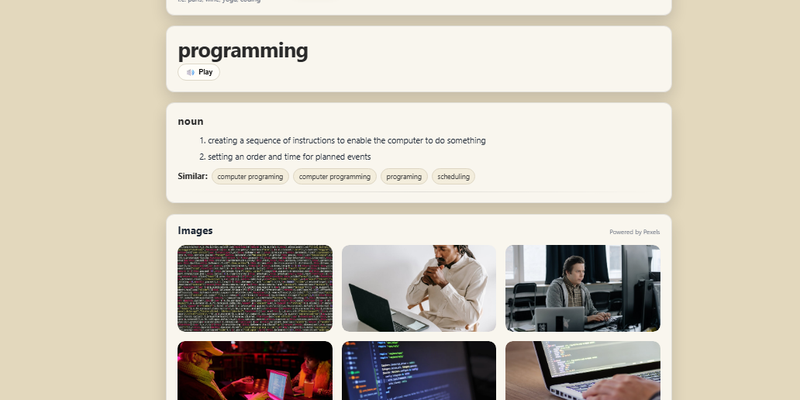Click the 'programming' headword title
The height and width of the screenshot is (400, 800).
(243, 51)
